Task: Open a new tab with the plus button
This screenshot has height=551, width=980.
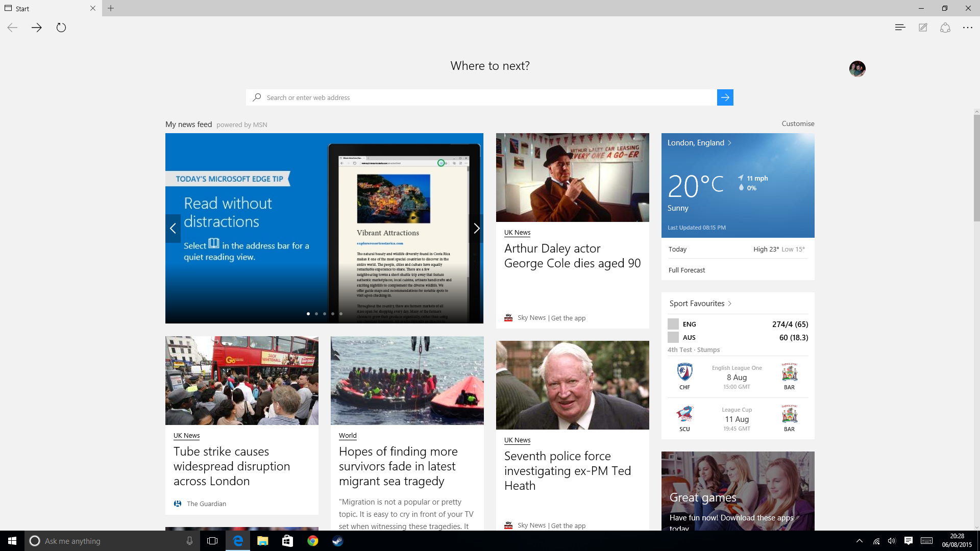Action: [x=111, y=8]
